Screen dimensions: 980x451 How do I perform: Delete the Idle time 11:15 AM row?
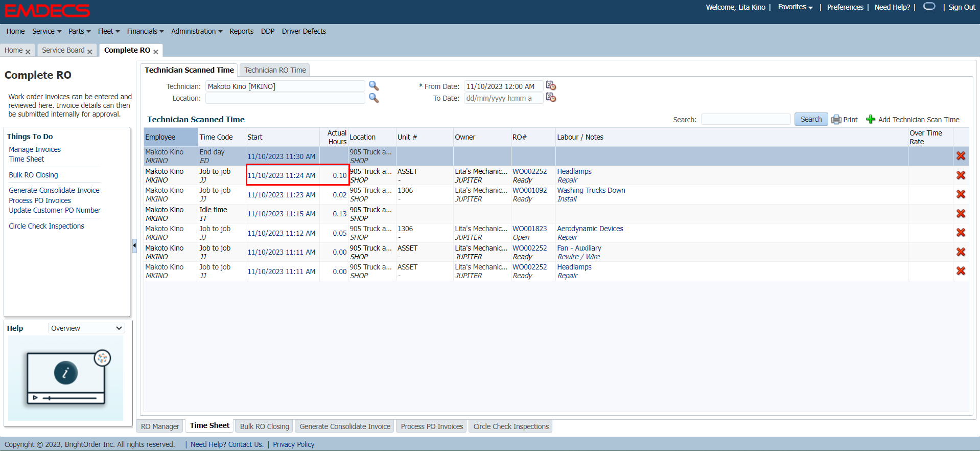tap(961, 214)
